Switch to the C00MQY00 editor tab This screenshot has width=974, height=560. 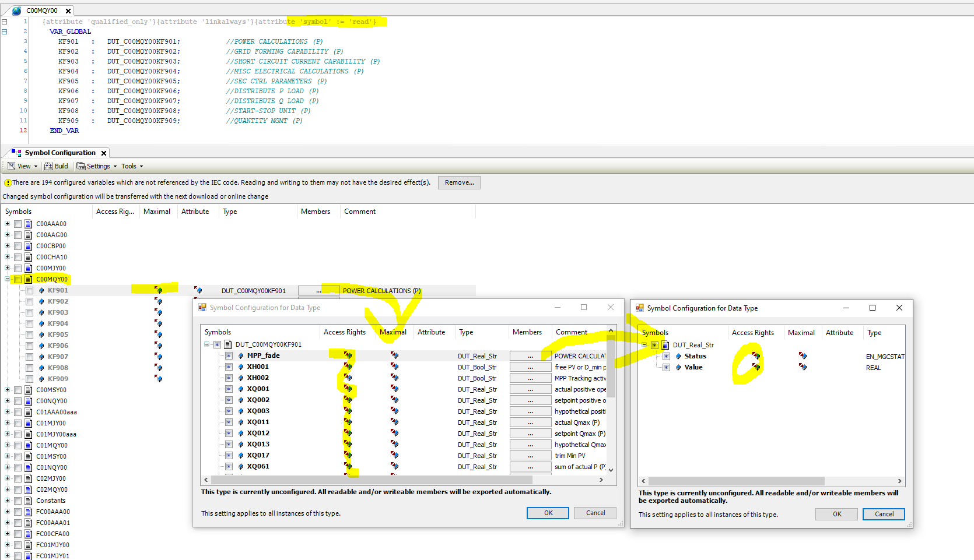click(x=42, y=10)
